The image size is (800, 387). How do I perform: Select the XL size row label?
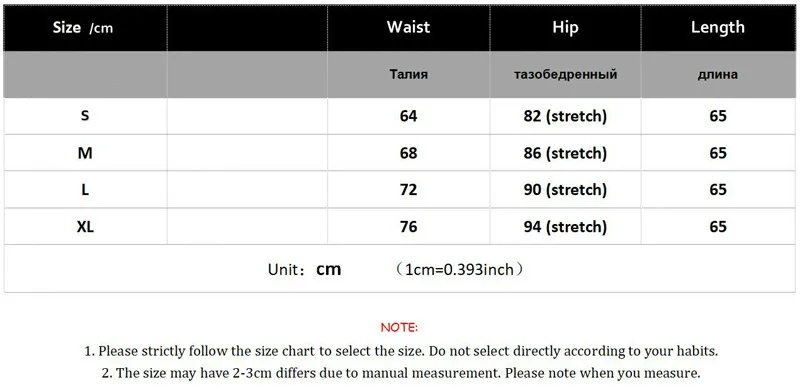click(x=85, y=226)
